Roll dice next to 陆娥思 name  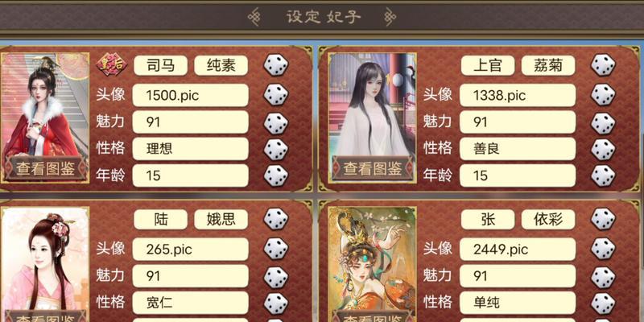[x=275, y=219]
